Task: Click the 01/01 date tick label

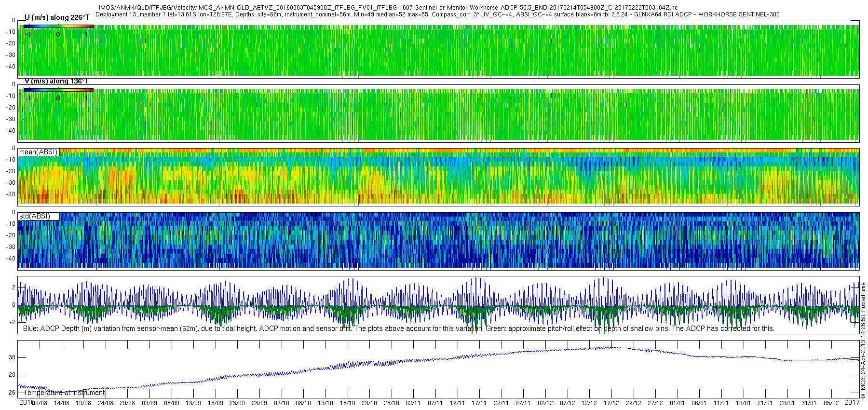Action: point(677,403)
